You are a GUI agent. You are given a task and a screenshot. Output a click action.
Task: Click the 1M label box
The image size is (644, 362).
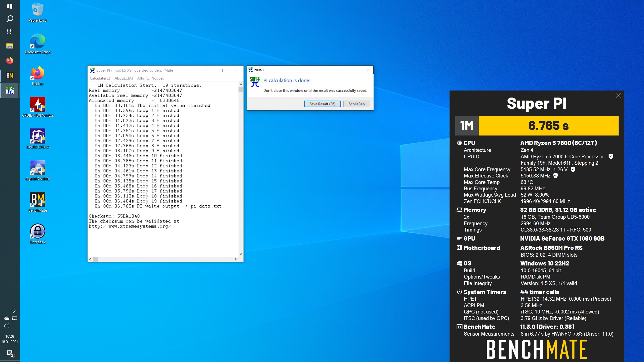pyautogui.click(x=467, y=126)
